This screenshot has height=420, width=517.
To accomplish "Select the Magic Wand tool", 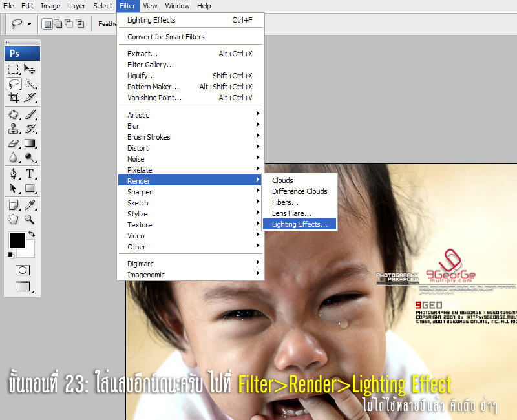I will 30,84.
